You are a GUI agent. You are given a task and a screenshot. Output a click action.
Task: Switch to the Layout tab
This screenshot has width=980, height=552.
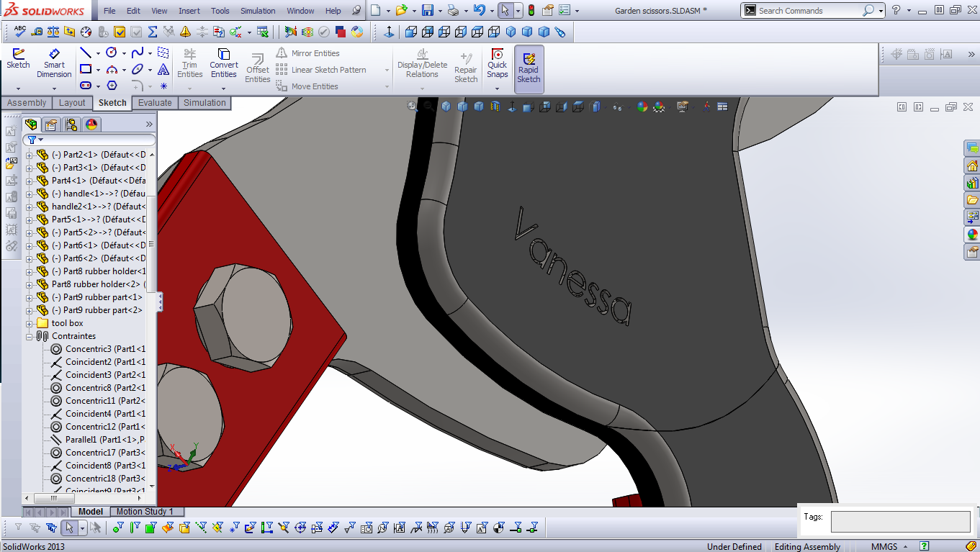pos(72,103)
